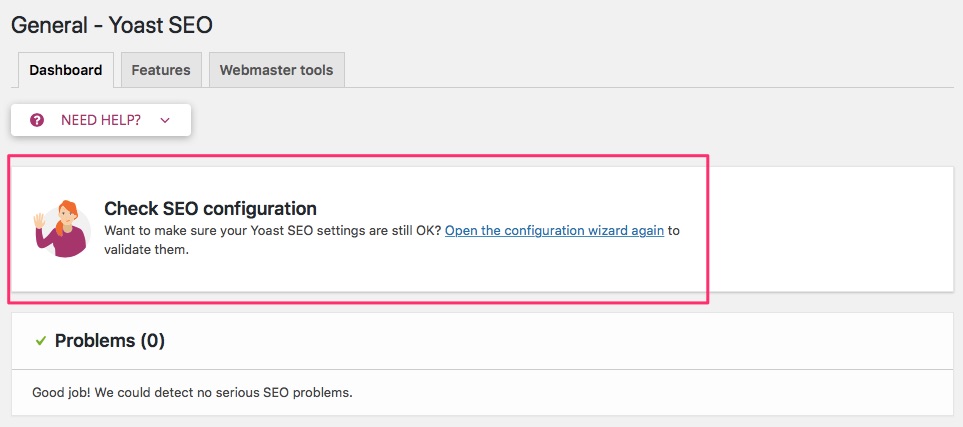Screen dimensions: 963x427
Task: Click the 'validate them.' text line
Action: click(x=146, y=251)
